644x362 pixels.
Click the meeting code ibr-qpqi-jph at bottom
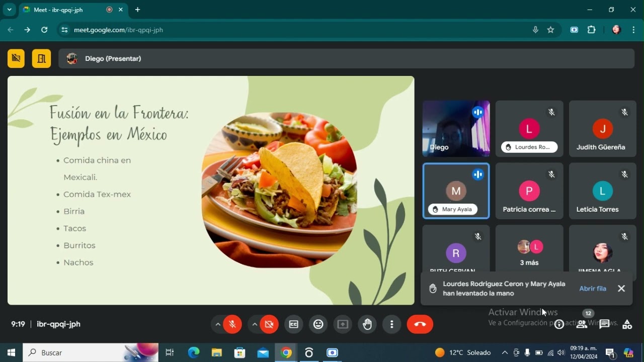pyautogui.click(x=58, y=324)
